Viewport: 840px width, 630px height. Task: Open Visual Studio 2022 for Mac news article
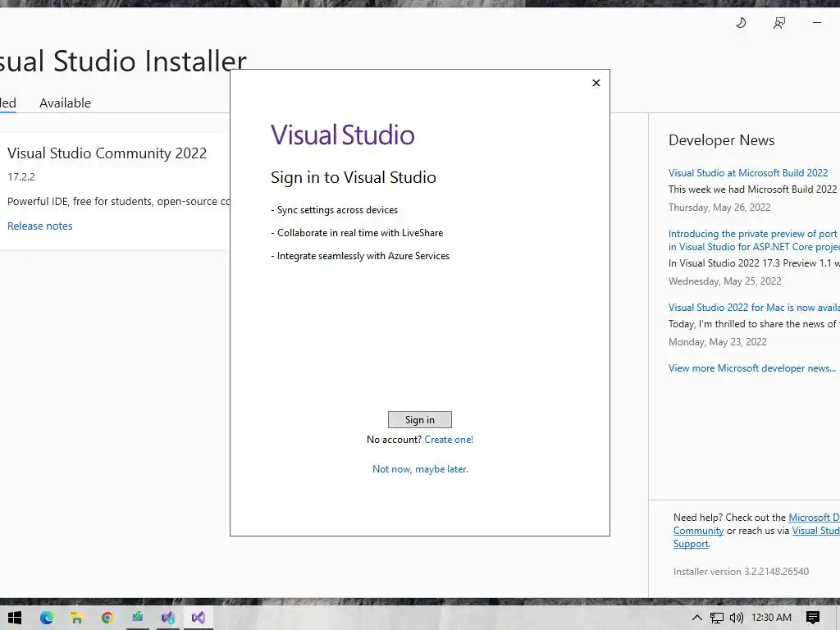click(754, 308)
